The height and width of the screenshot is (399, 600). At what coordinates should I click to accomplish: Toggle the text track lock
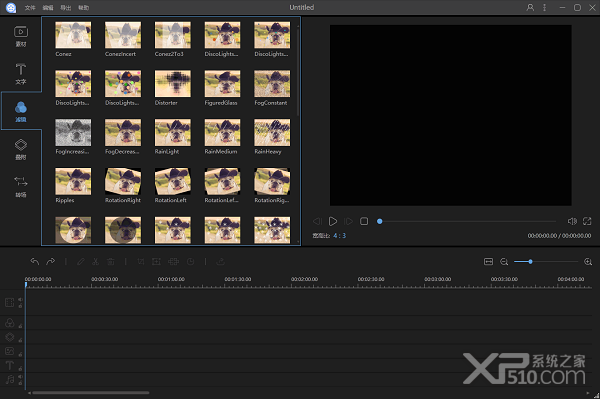click(x=20, y=368)
